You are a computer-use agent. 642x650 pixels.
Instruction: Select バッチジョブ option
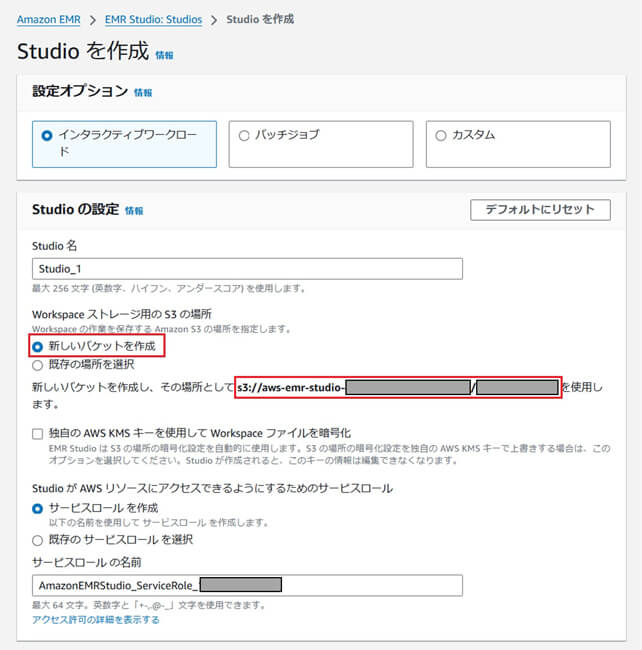click(321, 144)
